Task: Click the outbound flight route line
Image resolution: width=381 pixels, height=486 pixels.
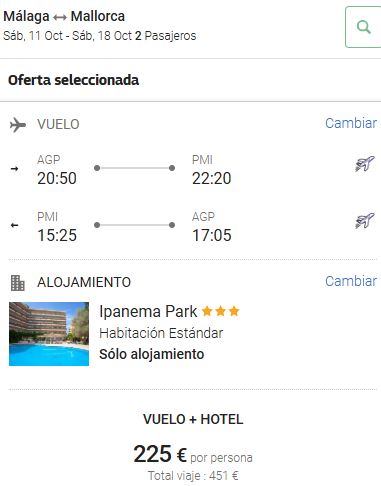Action: click(x=135, y=168)
